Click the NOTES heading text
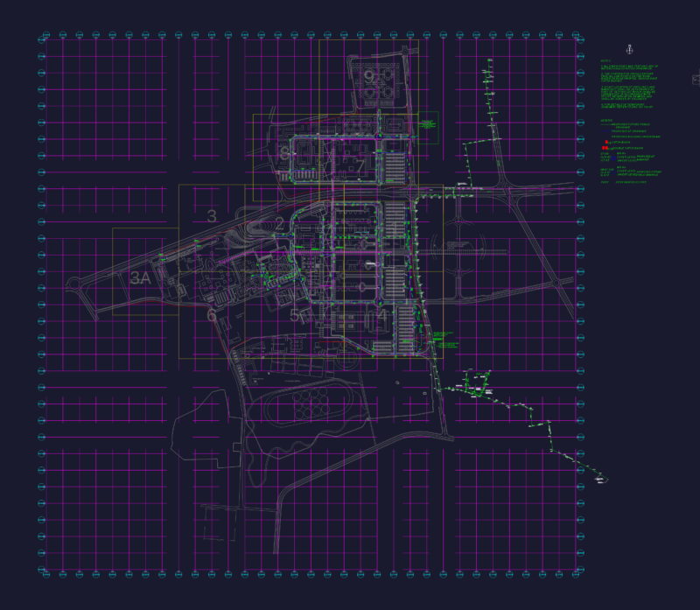Image resolution: width=700 pixels, height=610 pixels. point(605,60)
